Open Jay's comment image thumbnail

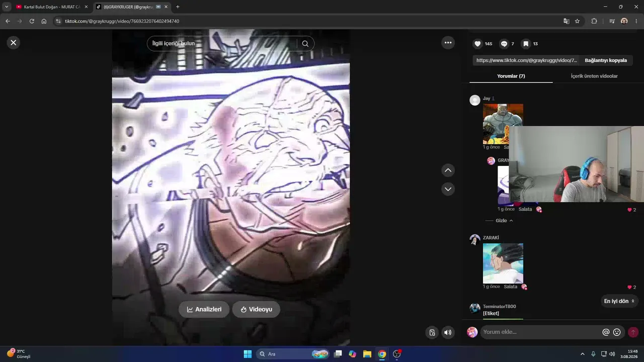coord(503,124)
